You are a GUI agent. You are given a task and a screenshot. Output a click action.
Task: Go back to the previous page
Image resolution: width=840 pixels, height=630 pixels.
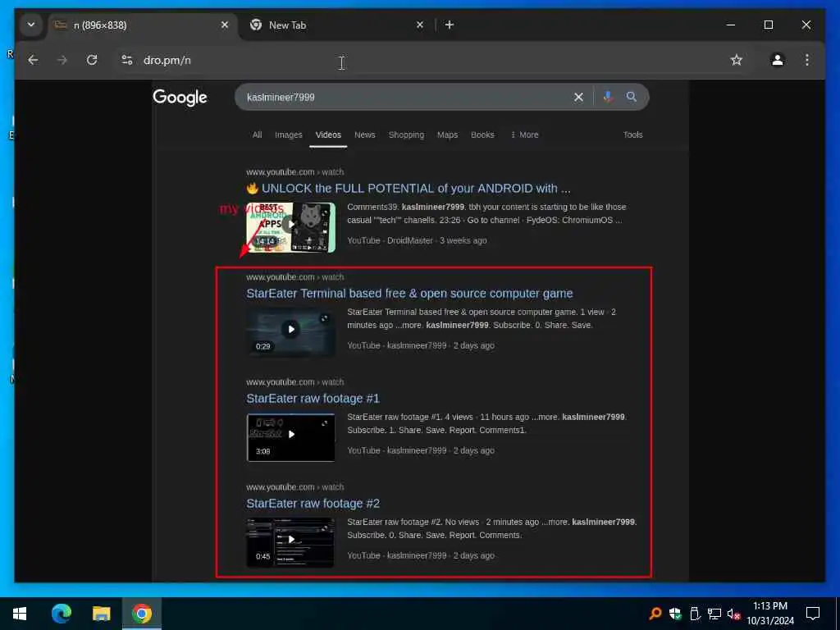[x=33, y=60]
